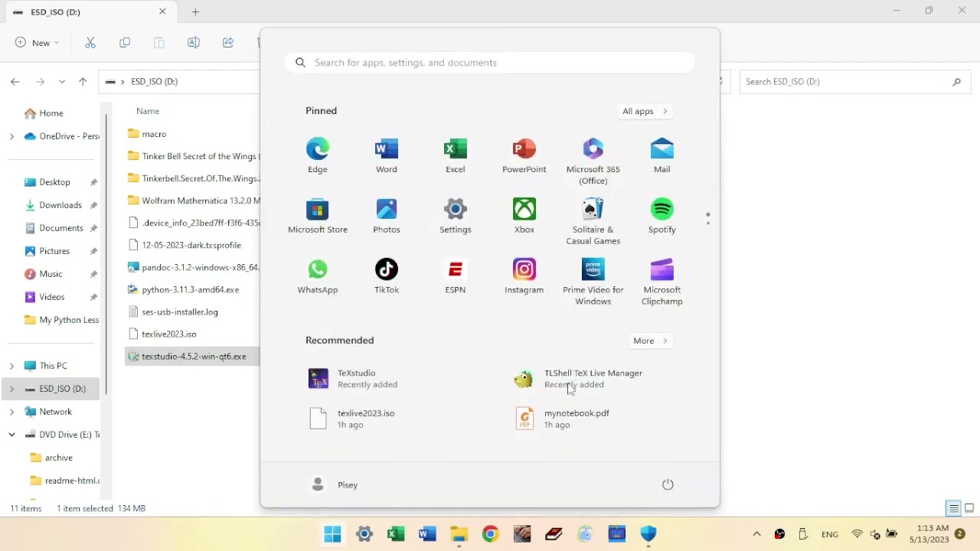Click the Chrome taskbar icon
This screenshot has height=551, width=980.
point(491,534)
